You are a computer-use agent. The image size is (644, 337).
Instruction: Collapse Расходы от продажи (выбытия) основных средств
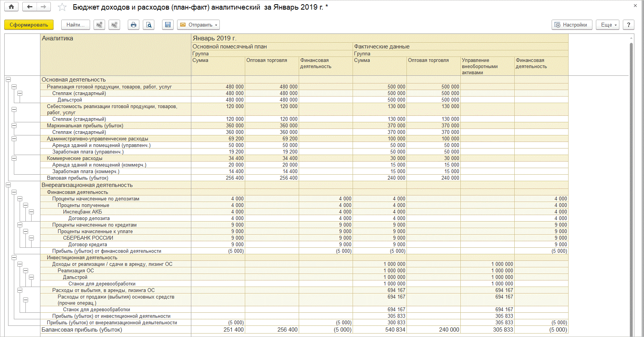pyautogui.click(x=25, y=300)
